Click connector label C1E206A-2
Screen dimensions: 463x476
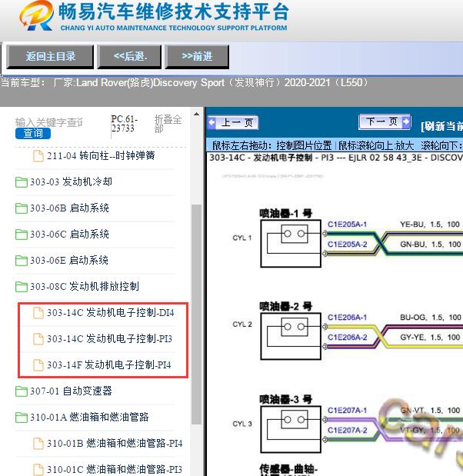(x=347, y=338)
